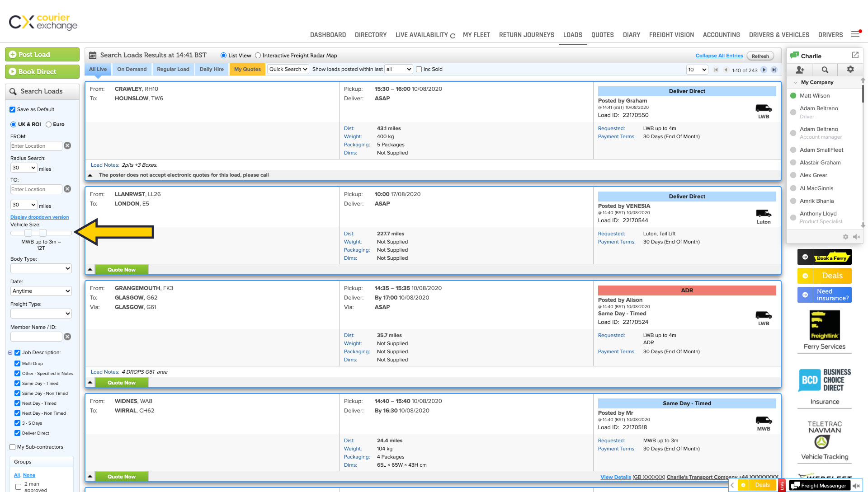Collapse the Crawley load entry arrow
868x492 pixels.
click(x=90, y=175)
